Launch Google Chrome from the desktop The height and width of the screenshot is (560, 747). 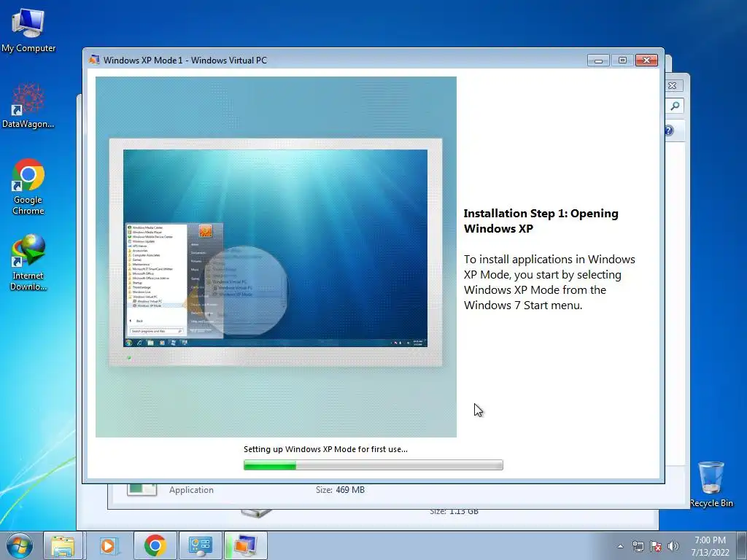coord(28,187)
